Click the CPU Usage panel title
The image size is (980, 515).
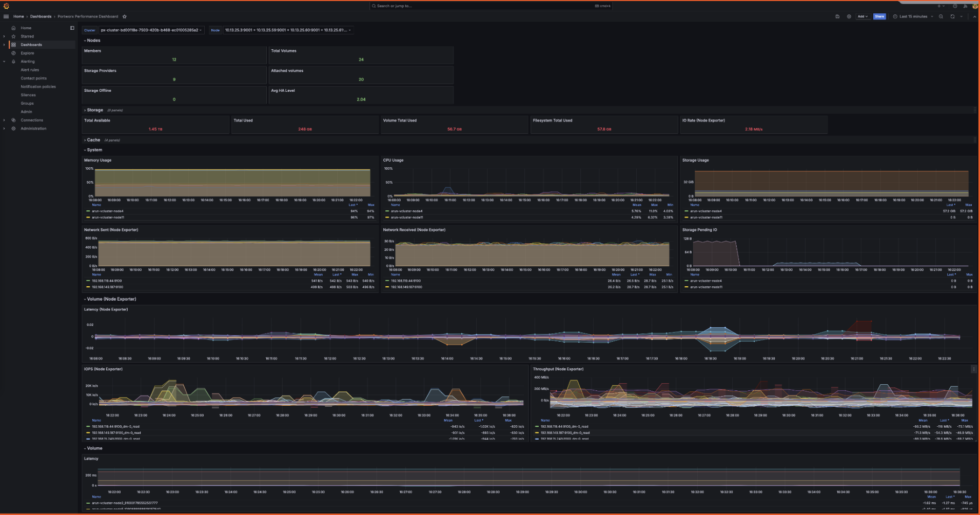click(393, 161)
